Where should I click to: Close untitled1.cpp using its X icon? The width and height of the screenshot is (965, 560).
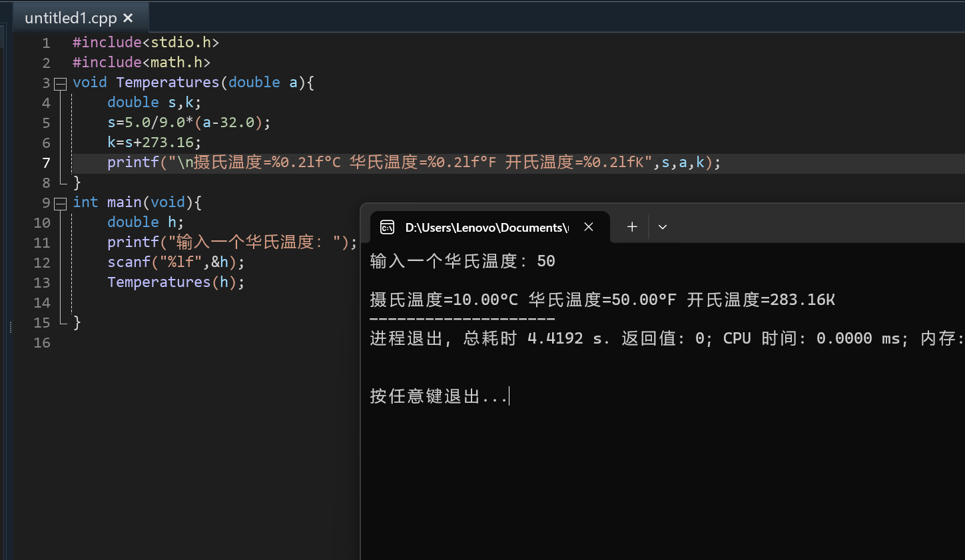pyautogui.click(x=127, y=18)
